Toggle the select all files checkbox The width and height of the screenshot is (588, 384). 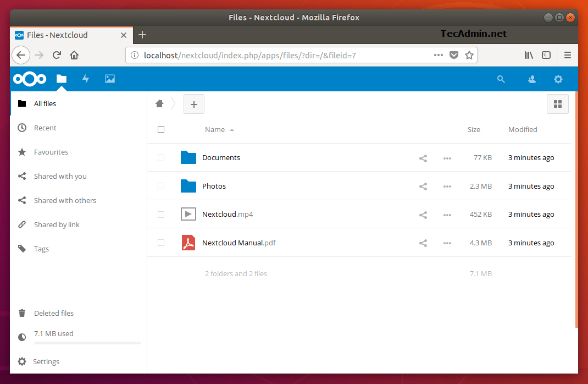tap(161, 129)
